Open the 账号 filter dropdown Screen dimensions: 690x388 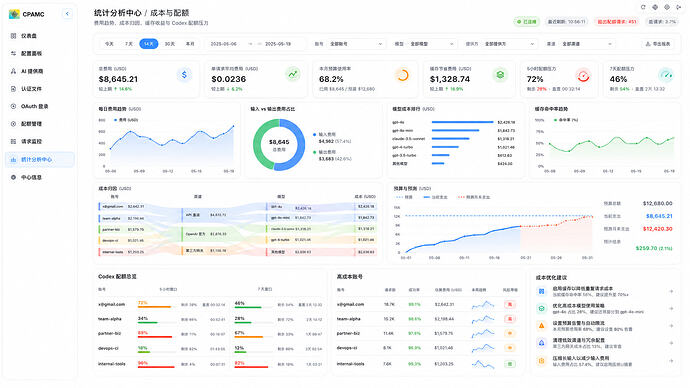click(356, 44)
